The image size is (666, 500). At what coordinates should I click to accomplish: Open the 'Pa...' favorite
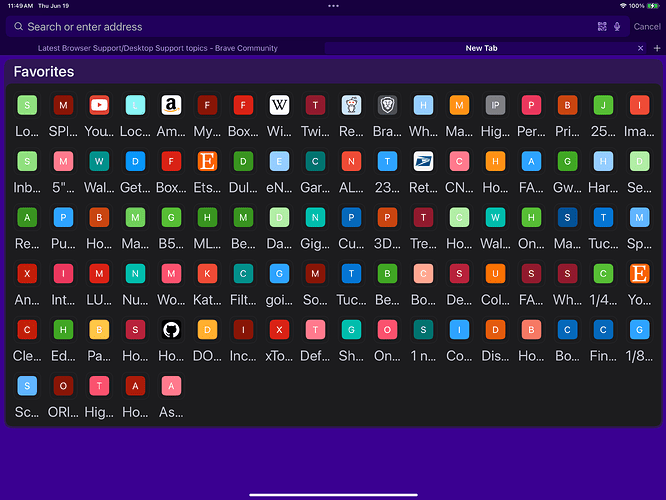(x=99, y=330)
